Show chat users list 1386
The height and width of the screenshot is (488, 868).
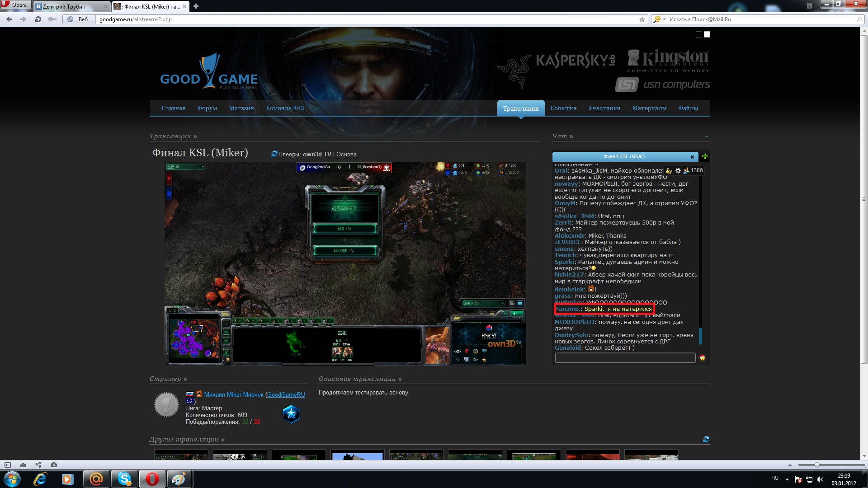coord(693,171)
